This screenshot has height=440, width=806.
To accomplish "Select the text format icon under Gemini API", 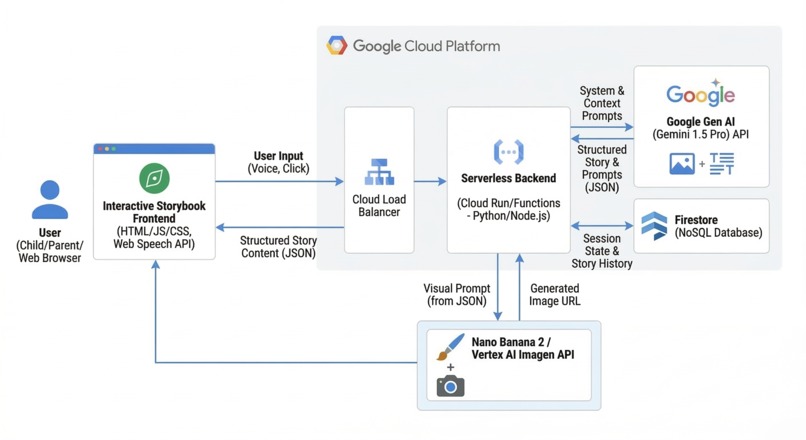I will 722,164.
